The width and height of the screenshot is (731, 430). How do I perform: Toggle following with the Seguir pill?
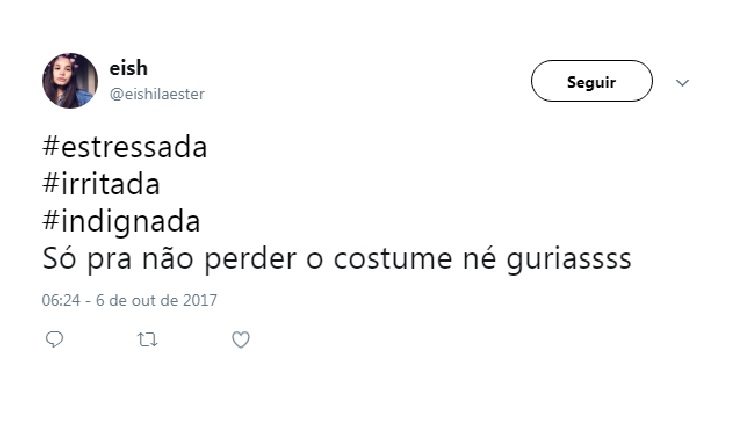pyautogui.click(x=592, y=81)
